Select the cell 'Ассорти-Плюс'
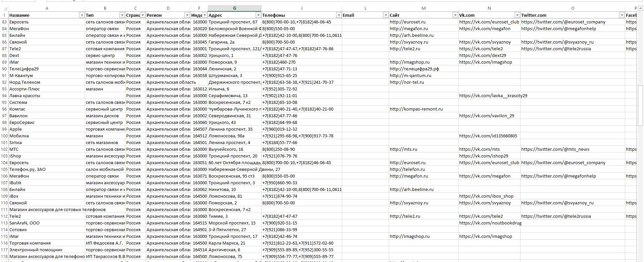Viewport: 644px width, 262px height. click(47, 89)
